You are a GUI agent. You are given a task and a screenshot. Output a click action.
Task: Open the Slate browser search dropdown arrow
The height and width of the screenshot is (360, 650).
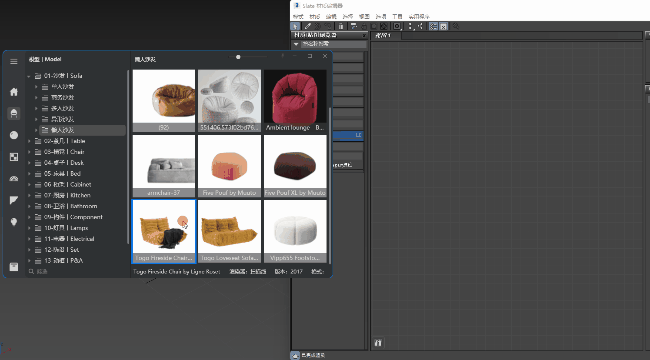pyautogui.click(x=296, y=44)
